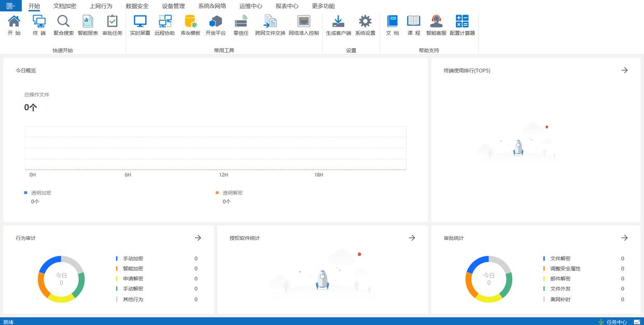This screenshot has height=325, width=644.
Task: Open the 库&模板 database icon
Action: [x=190, y=22]
